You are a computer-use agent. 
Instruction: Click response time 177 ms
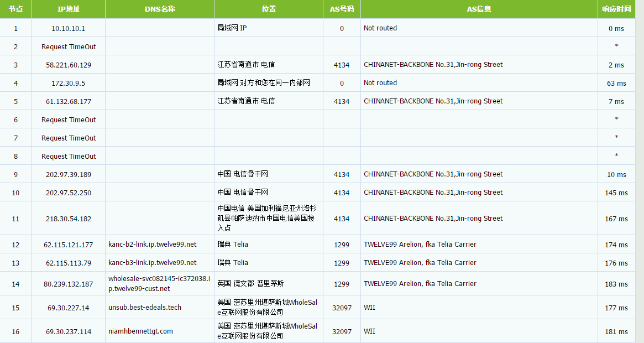point(616,308)
